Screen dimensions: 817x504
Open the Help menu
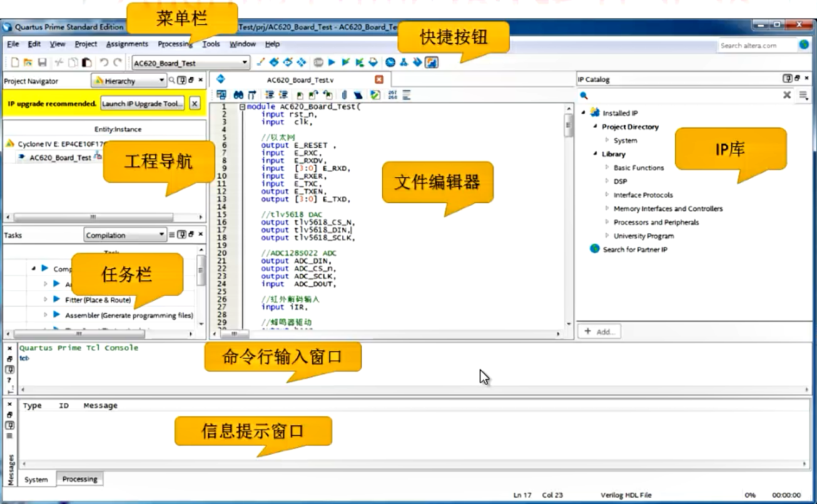pos(272,44)
